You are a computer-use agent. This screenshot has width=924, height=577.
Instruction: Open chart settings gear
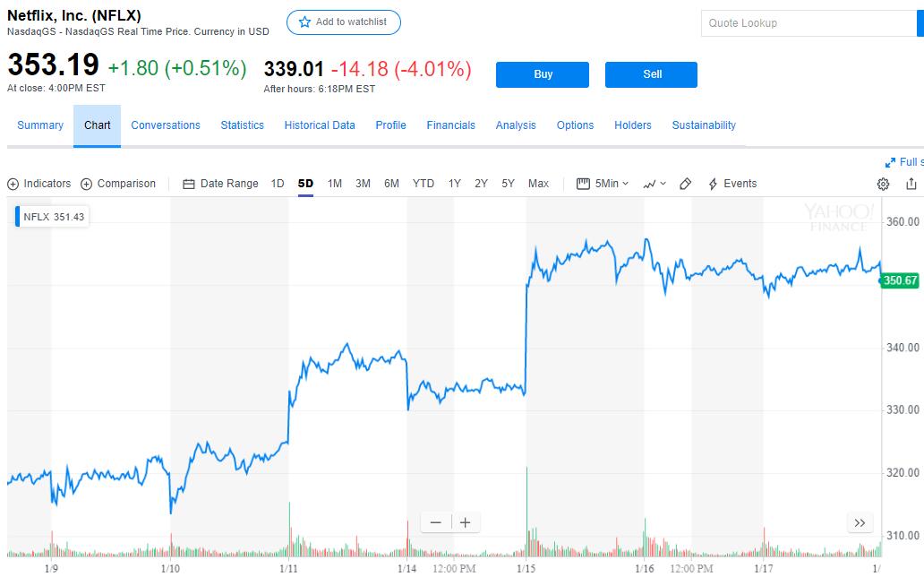(884, 184)
